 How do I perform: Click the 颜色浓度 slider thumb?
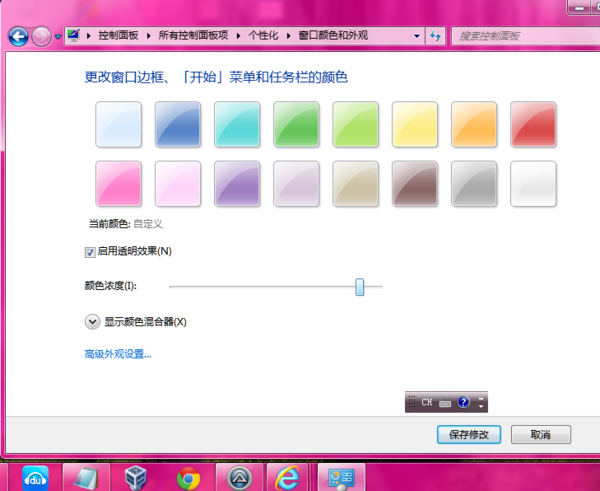click(x=359, y=287)
